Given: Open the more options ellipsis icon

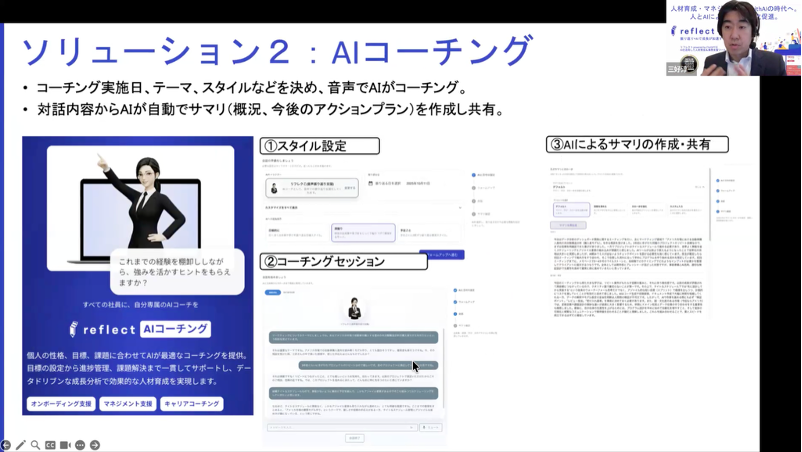Looking at the screenshot, I should click(80, 445).
